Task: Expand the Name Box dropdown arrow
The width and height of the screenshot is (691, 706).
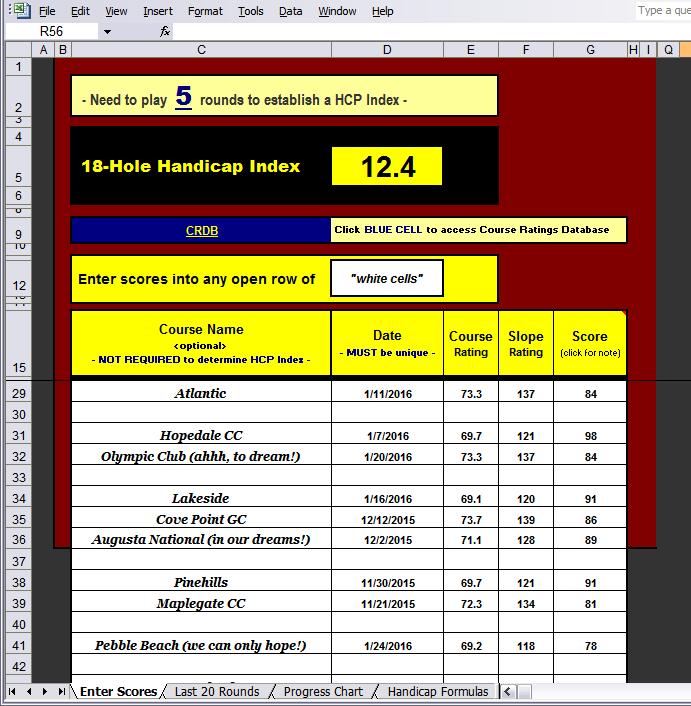Action: coord(107,32)
